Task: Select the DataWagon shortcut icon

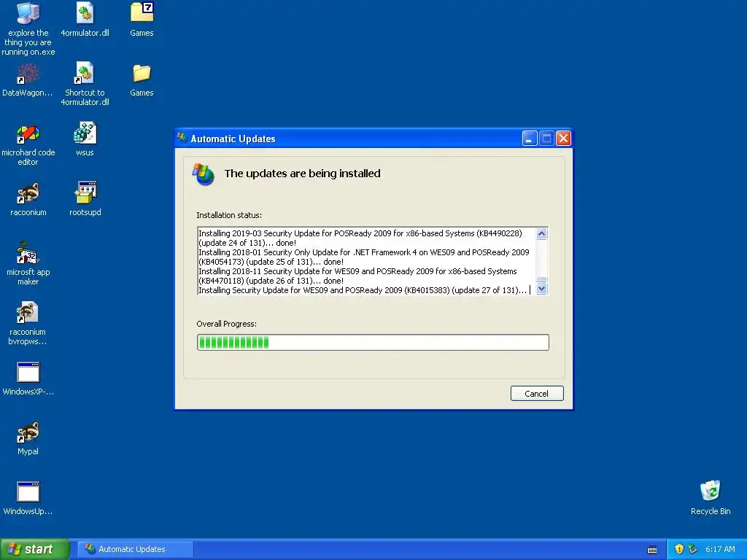Action: (28, 80)
